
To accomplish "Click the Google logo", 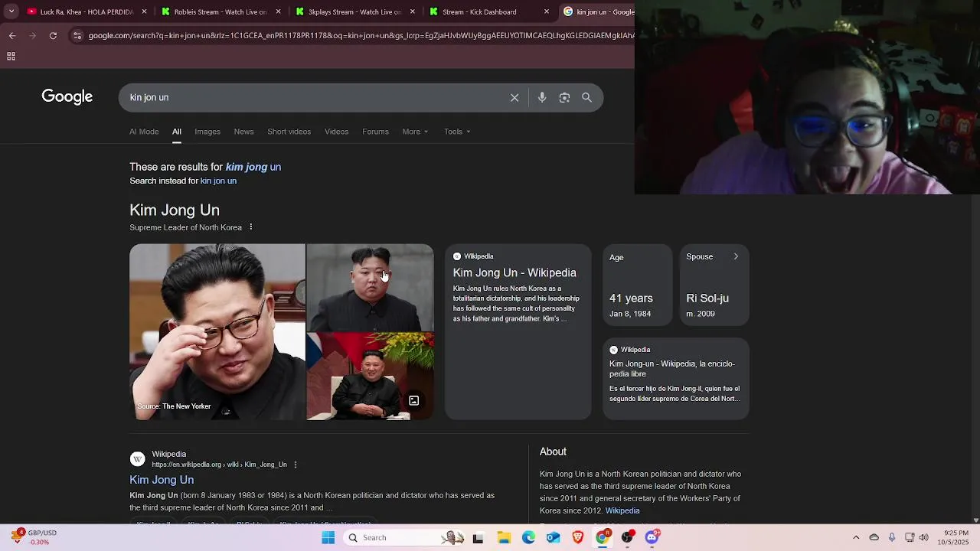I will (x=67, y=96).
